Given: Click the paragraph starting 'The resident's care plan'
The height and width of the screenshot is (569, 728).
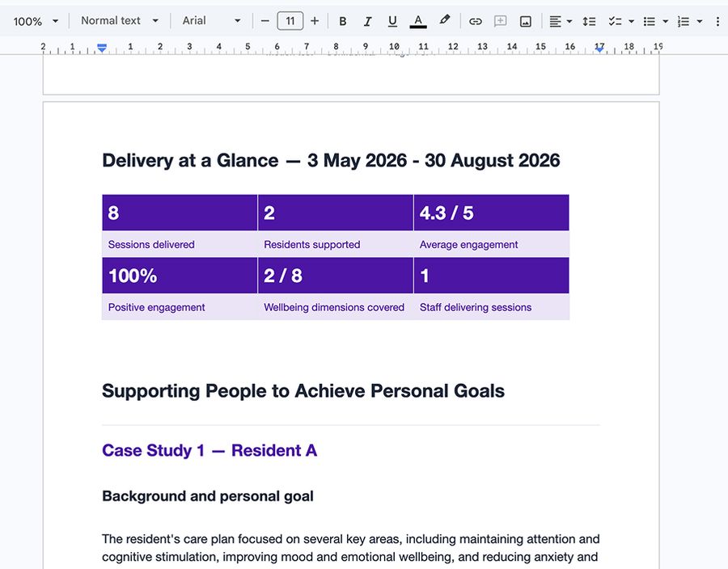Looking at the screenshot, I should (350, 548).
